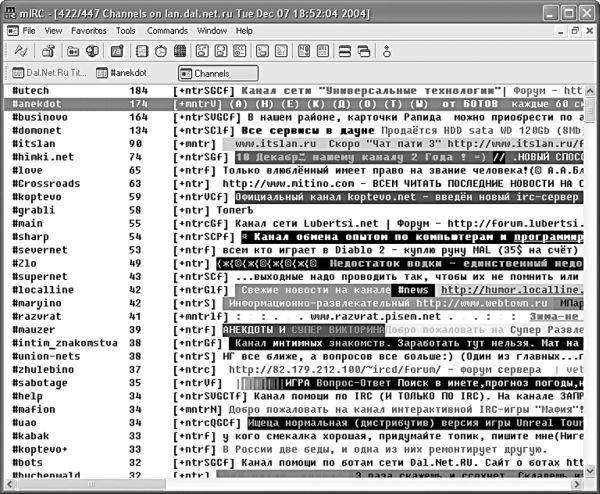Viewport: 600px width, 494px height.
Task: Click the DCC Send file icon
Action: pyautogui.click(x=202, y=51)
